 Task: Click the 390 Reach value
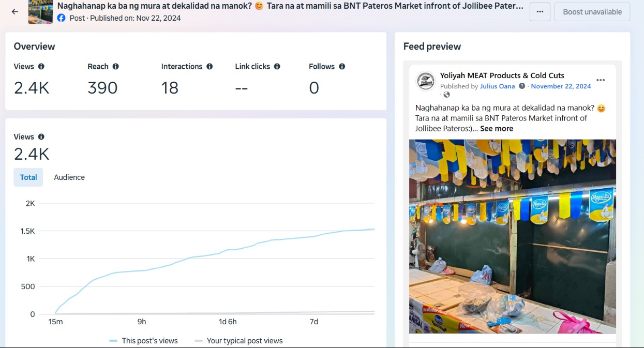[102, 88]
